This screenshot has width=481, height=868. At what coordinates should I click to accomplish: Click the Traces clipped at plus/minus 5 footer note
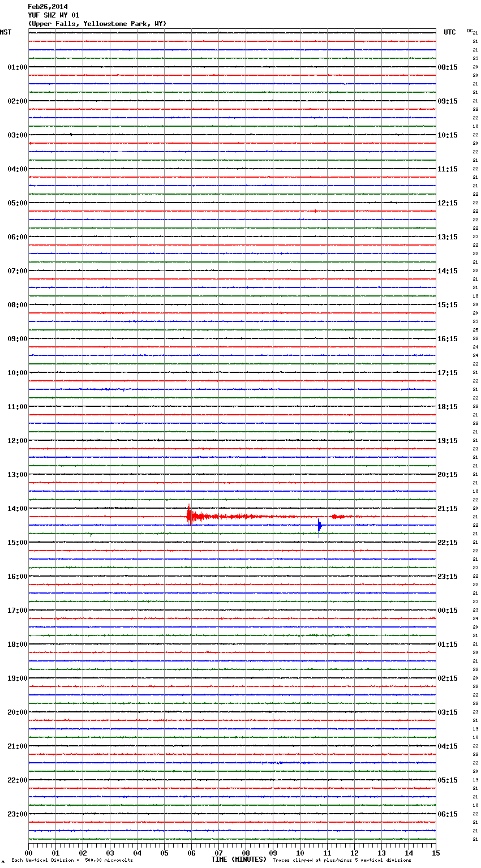tap(342, 860)
